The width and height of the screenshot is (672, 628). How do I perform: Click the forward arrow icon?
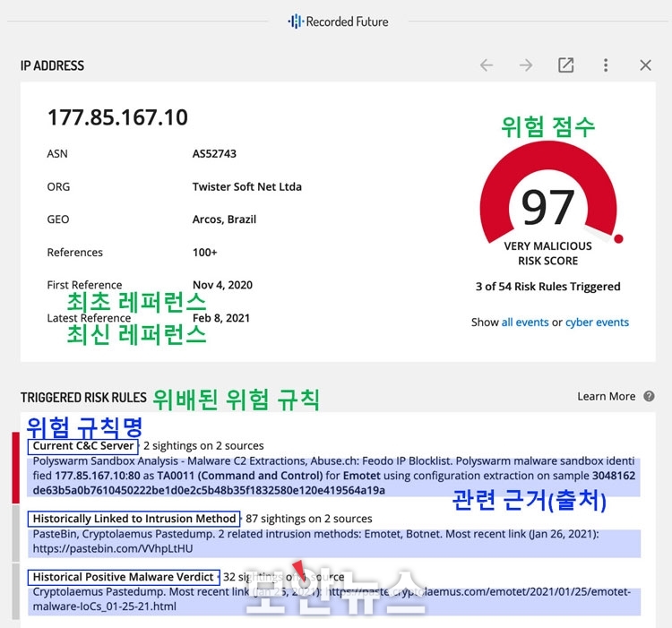526,65
